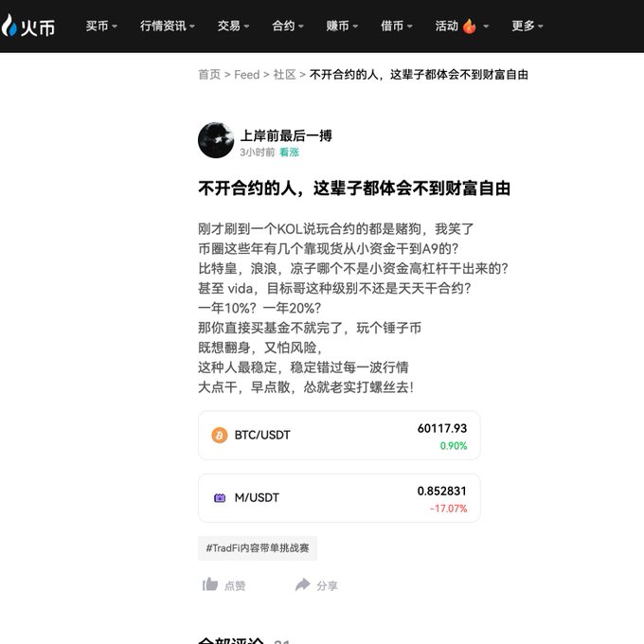644x644 pixels.
Task: Expand the arrow next to 买币
Action: coord(115,27)
